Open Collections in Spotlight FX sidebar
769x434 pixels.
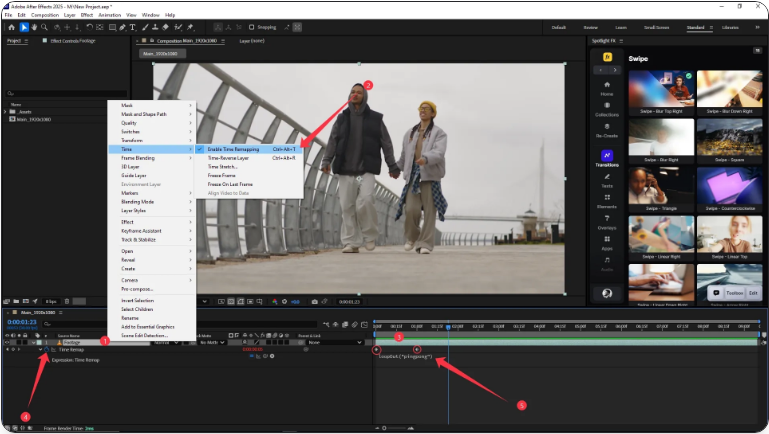click(607, 109)
